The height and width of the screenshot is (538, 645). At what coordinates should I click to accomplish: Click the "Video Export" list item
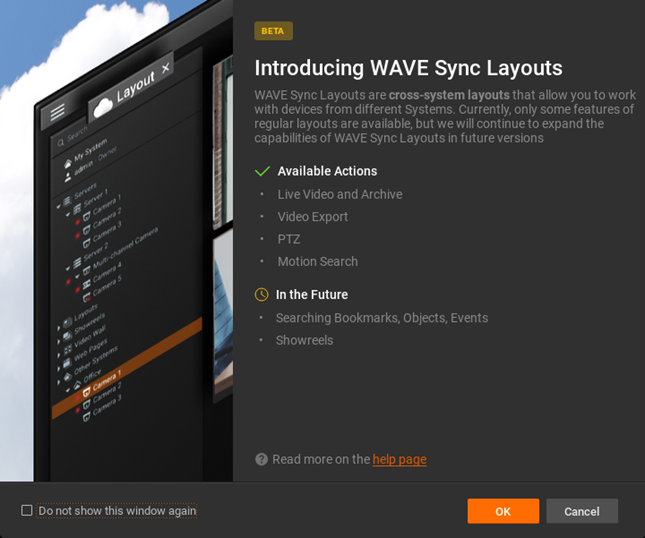[313, 217]
